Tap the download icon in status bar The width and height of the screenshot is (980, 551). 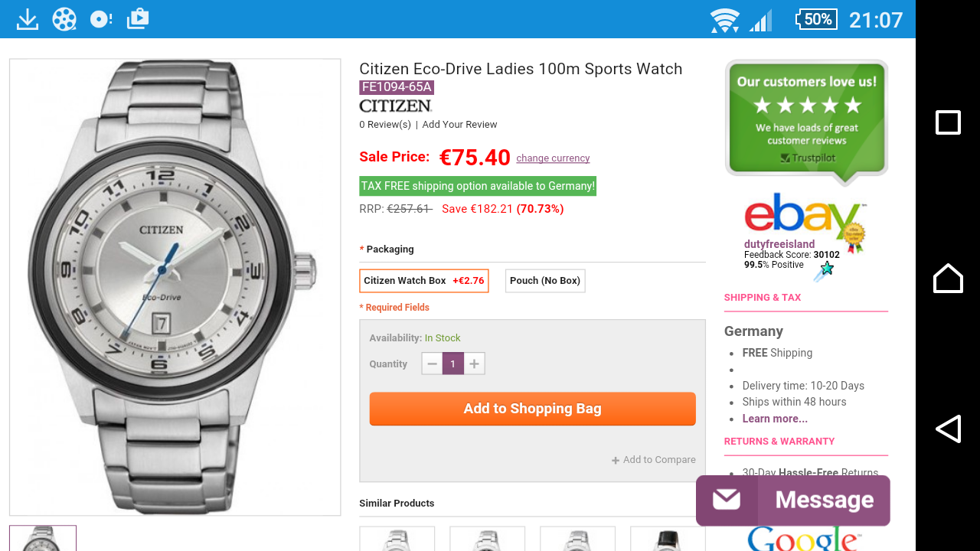click(x=28, y=19)
